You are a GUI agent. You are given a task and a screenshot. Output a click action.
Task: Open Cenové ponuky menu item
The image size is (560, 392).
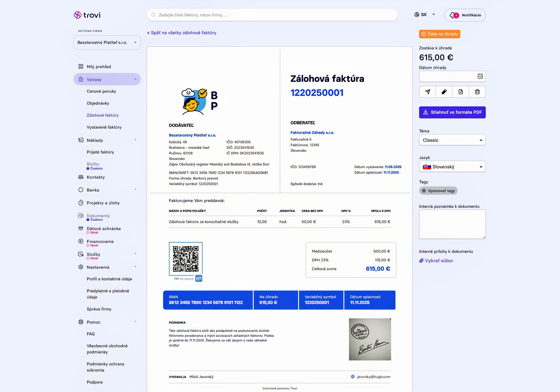click(x=101, y=91)
